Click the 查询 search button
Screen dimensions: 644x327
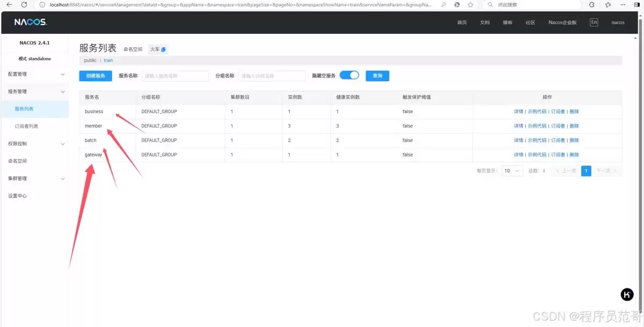tap(377, 76)
